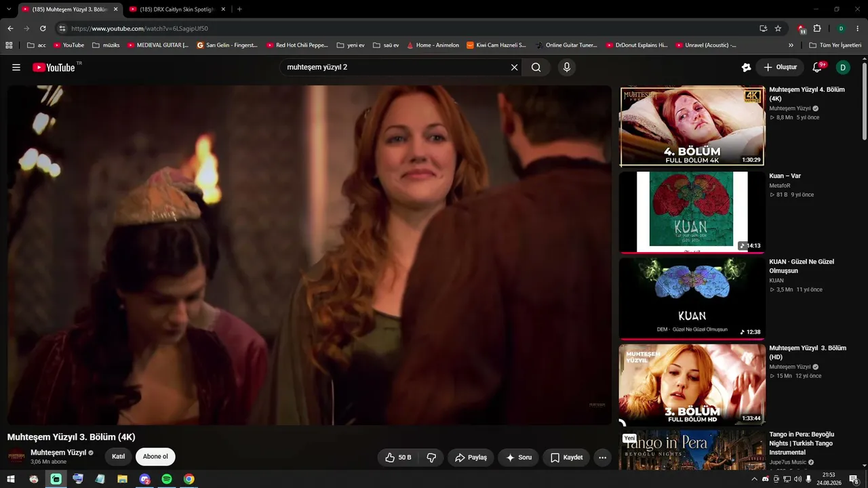868x488 pixels.
Task: Open the YouTube bookmark
Action: [x=69, y=45]
